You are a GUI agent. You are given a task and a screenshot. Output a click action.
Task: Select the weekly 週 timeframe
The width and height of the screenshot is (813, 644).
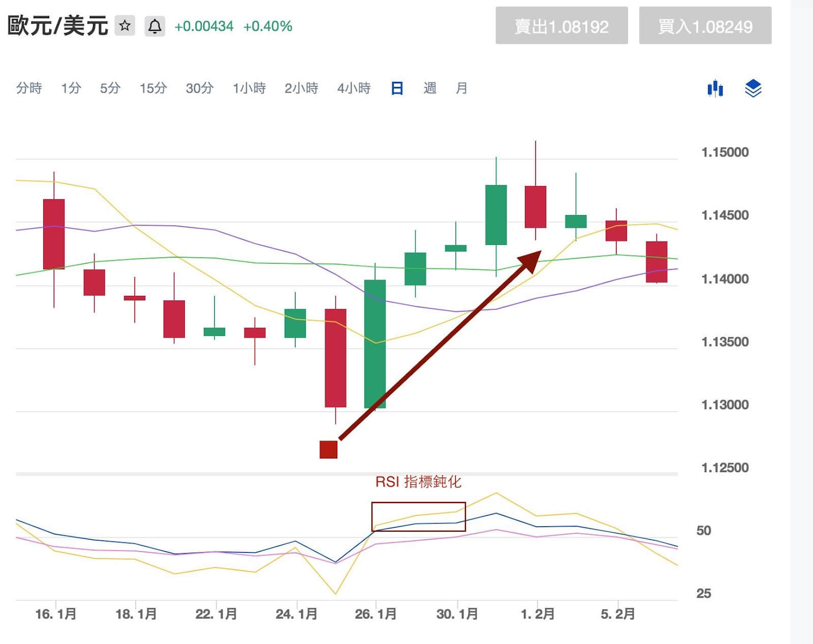coord(430,88)
